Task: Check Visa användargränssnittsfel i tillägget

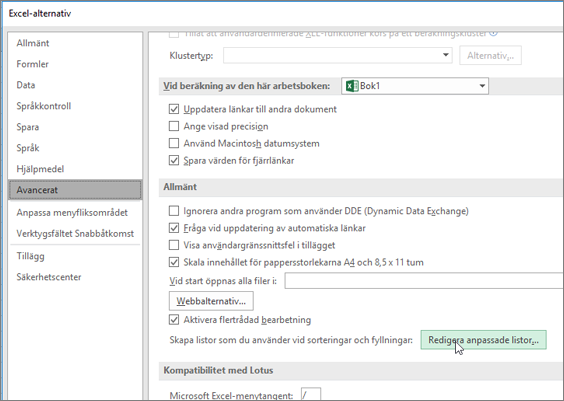Action: pos(174,245)
